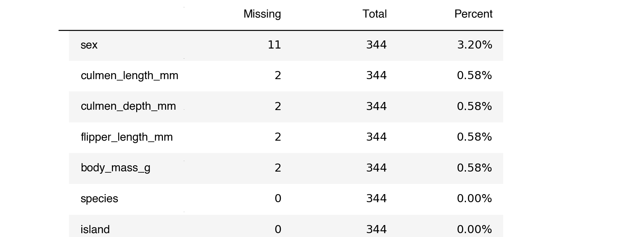Click the percent value for culmen_depth_mm
The height and width of the screenshot is (237, 644).
[474, 106]
